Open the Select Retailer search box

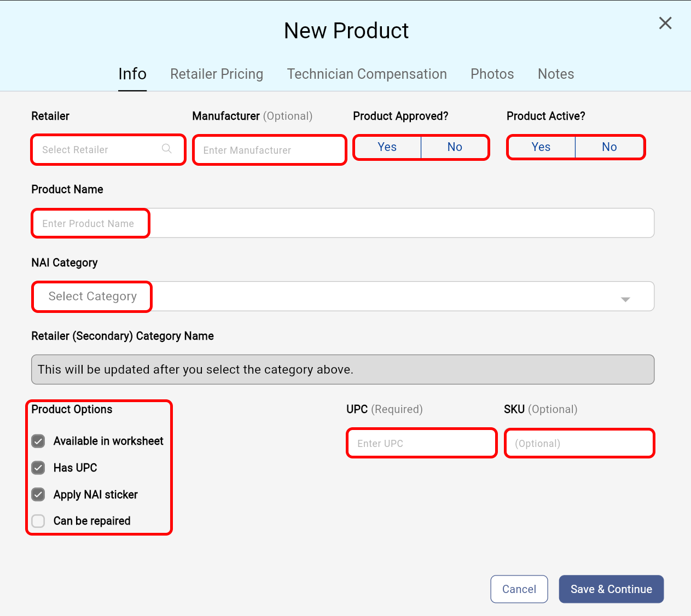98,149
